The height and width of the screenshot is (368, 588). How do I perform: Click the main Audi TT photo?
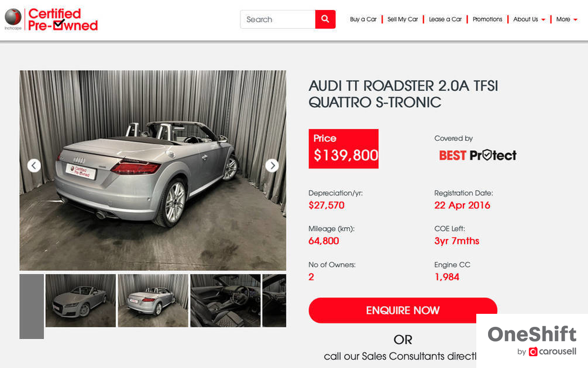click(x=153, y=171)
